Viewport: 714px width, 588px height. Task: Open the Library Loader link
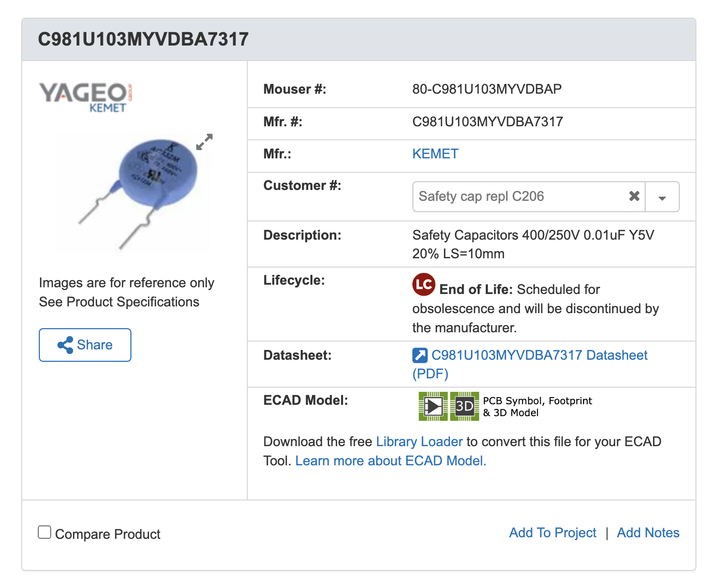419,442
